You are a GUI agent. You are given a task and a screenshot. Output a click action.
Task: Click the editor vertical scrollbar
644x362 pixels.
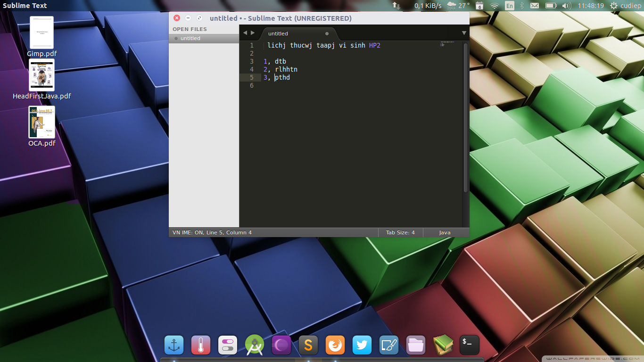pyautogui.click(x=466, y=118)
